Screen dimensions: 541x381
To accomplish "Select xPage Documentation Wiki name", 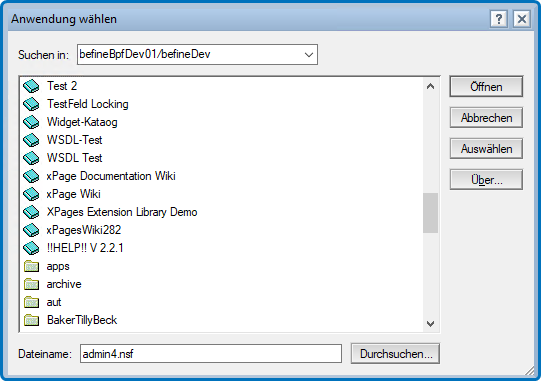I will (x=111, y=176).
